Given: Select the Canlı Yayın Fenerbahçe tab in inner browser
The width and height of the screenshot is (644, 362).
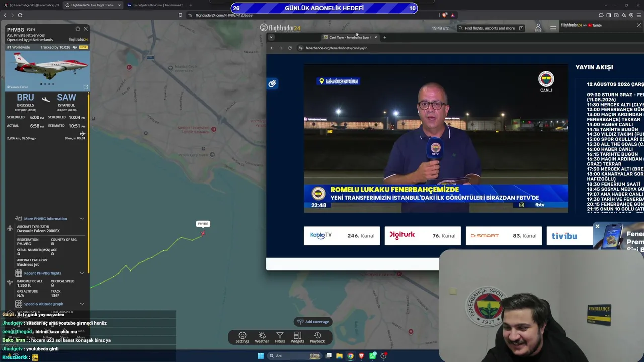Looking at the screenshot, I should click(350, 37).
